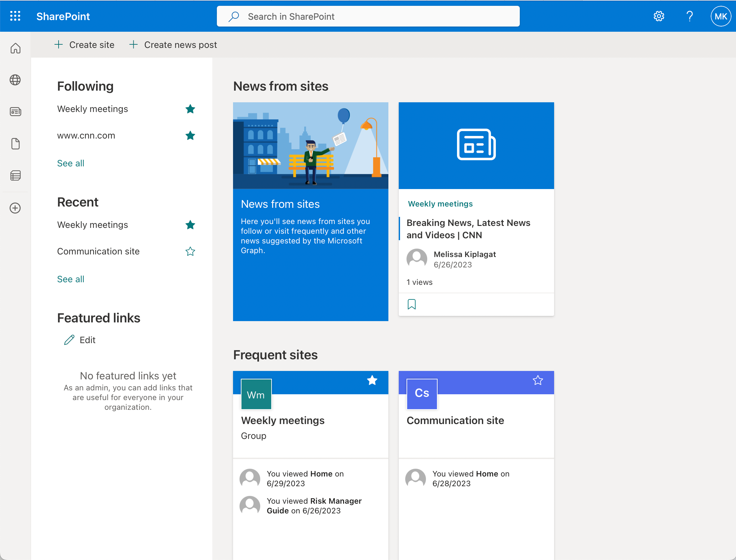Screen dimensions: 736x560
Task: Click Group label under Weekly meetings
Action: (x=253, y=436)
